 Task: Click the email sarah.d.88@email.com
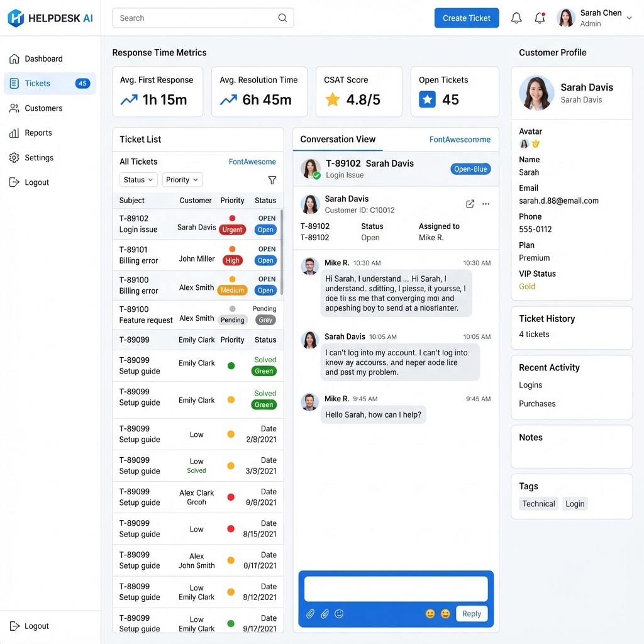click(x=558, y=201)
